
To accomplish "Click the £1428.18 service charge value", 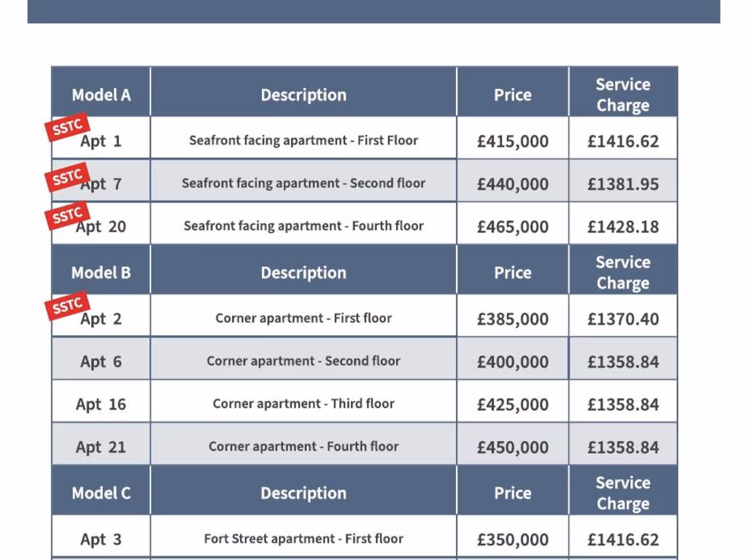I will pyautogui.click(x=622, y=227).
